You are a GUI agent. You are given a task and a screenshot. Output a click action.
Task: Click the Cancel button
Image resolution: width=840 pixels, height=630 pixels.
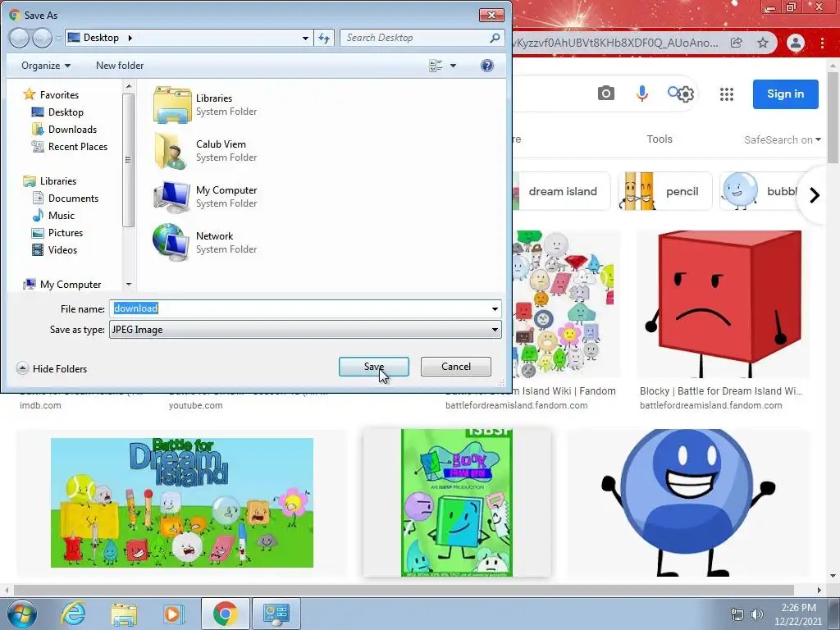(x=456, y=367)
